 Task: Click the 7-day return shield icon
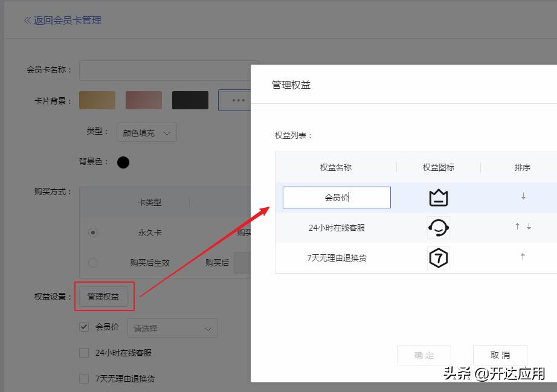click(x=437, y=257)
